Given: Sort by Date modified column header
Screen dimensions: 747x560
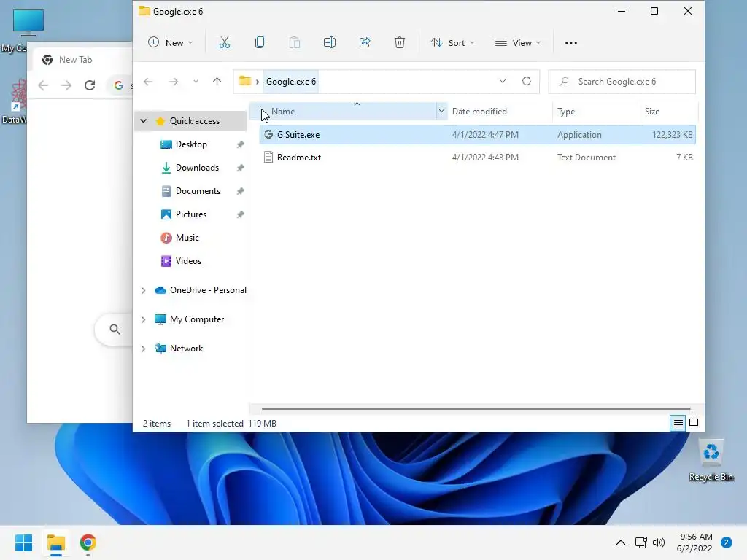Looking at the screenshot, I should [x=479, y=112].
